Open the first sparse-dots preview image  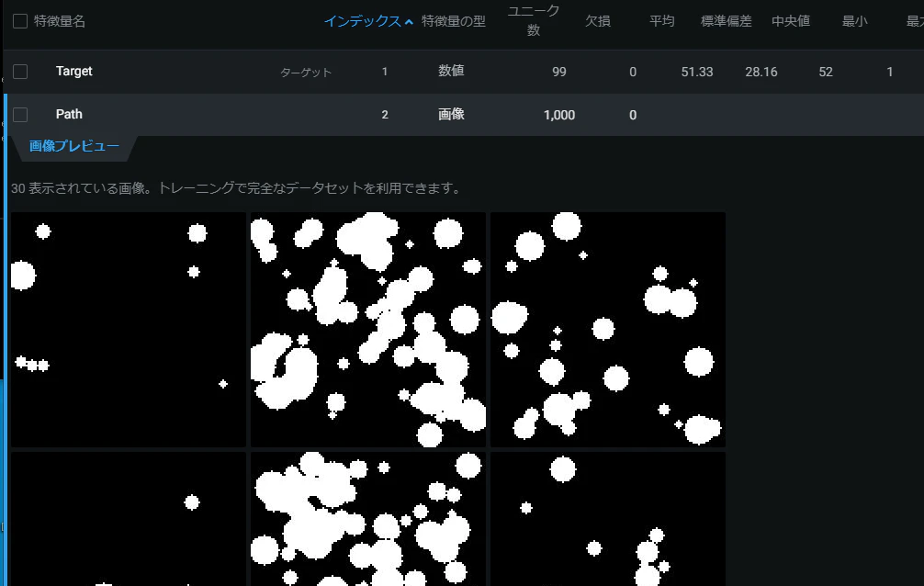click(x=129, y=330)
